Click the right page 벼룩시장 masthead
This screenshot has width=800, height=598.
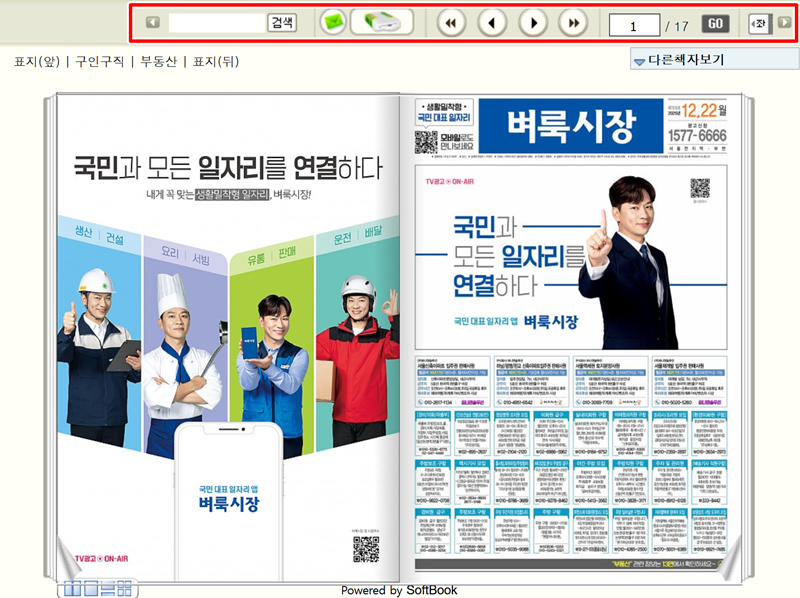[571, 126]
